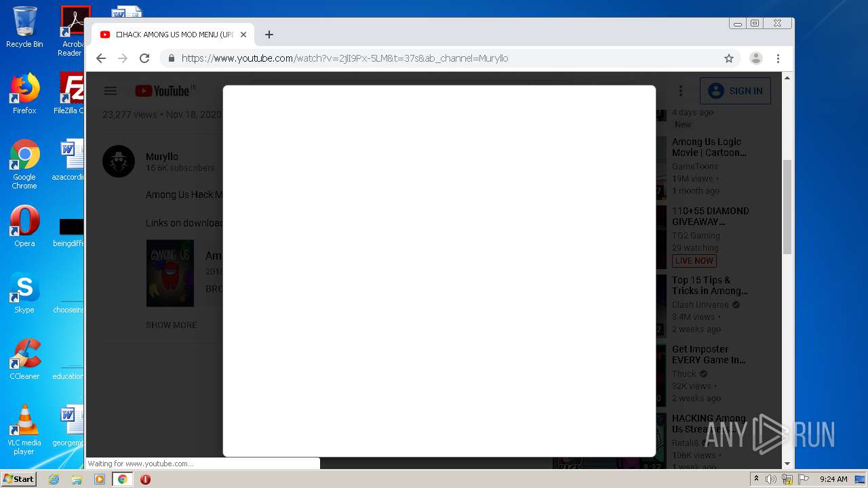Screen dimensions: 868x488
Task: Open Action Center flag in tray
Action: (x=804, y=479)
